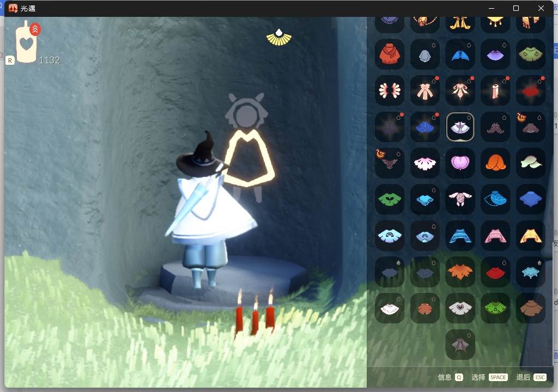
Task: Click the 退后 ESC back button
Action: click(531, 377)
